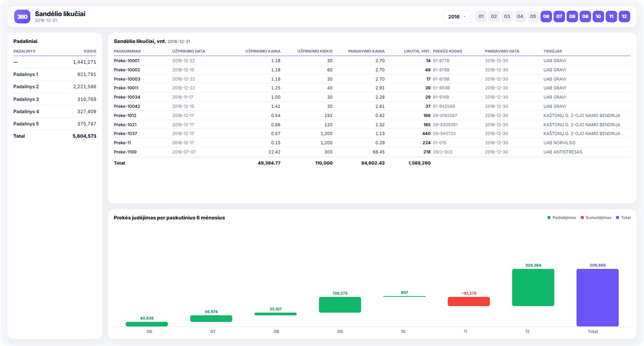Select the dash division row with 1,441,271
Screen dimensions: 644x346
click(55, 62)
